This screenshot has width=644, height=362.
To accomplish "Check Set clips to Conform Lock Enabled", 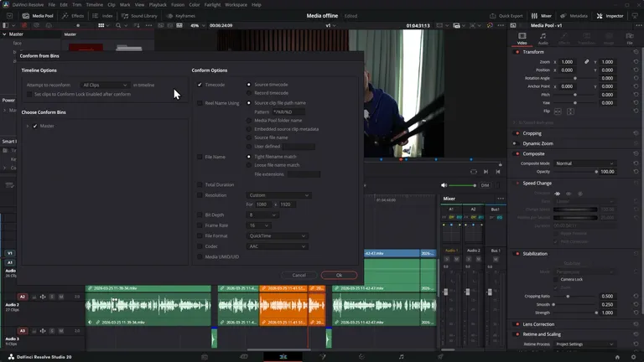I will click(29, 95).
